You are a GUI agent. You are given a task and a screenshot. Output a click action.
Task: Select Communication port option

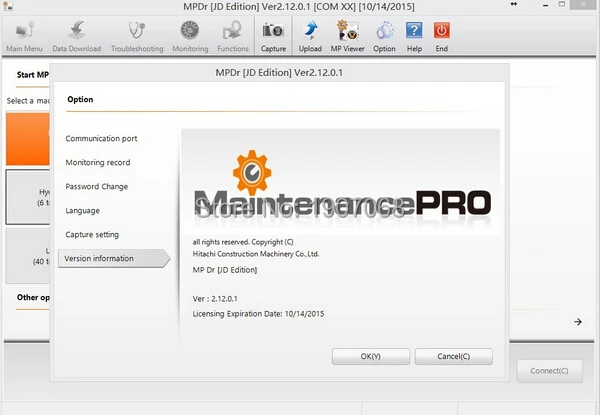[101, 138]
